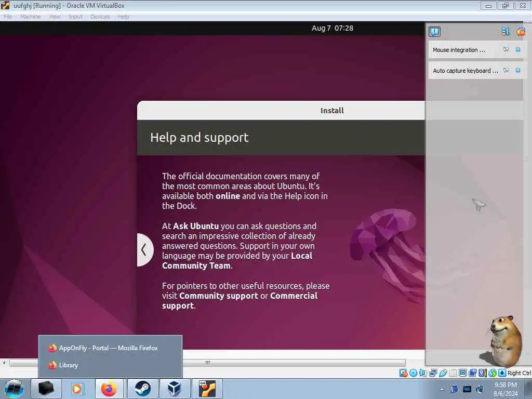Open the Help menu
This screenshot has width=532, height=399.
123,17
